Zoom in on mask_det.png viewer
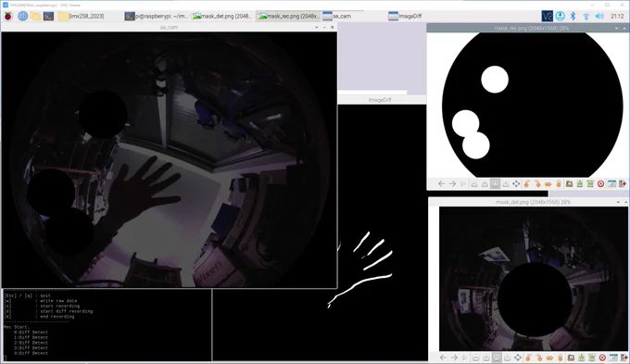Viewport: 630px width, 364px height. coord(486,358)
